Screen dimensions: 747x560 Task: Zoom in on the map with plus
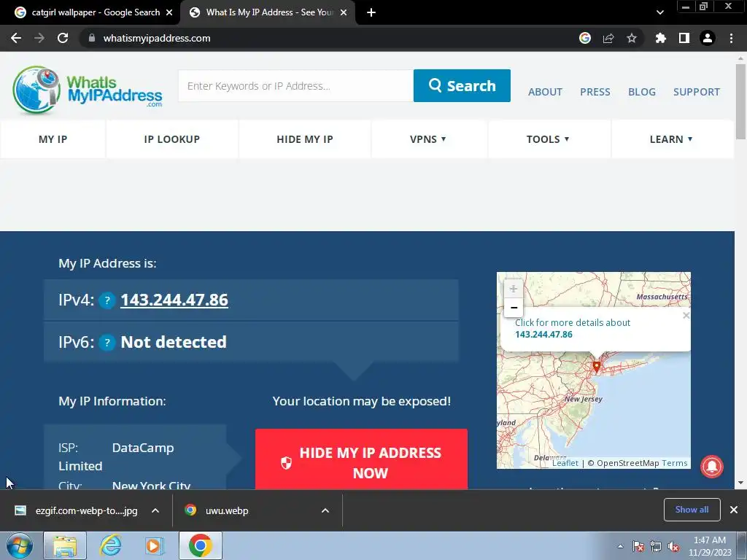(514, 289)
